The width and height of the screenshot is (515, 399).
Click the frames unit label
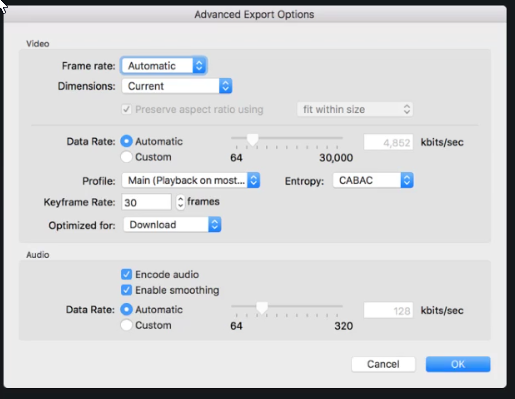coord(203,202)
